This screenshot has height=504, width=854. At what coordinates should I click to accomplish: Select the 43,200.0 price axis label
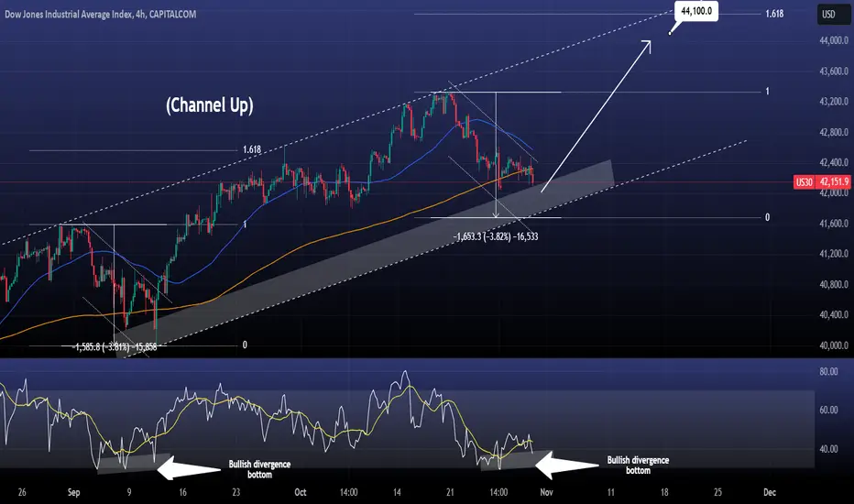834,102
